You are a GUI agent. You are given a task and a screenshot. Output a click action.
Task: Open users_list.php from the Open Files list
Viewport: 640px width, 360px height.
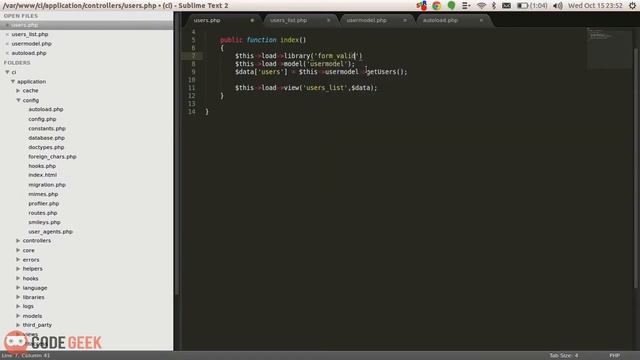pyautogui.click(x=30, y=34)
